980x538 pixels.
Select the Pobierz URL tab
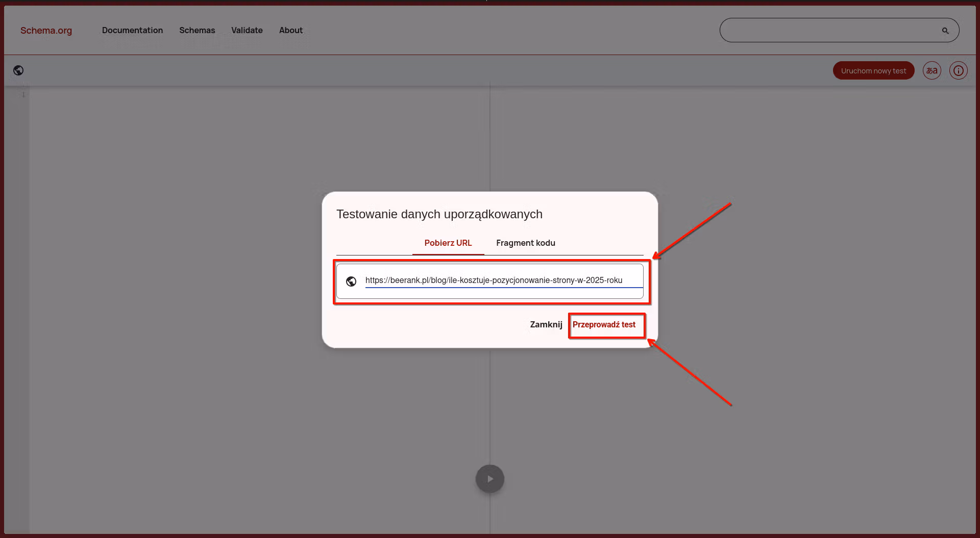point(448,243)
